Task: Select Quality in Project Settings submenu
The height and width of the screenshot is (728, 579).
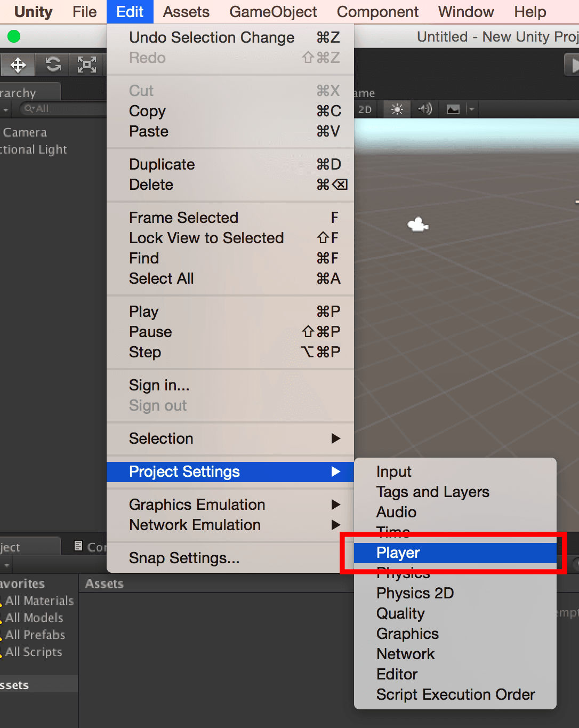Action: (x=400, y=613)
